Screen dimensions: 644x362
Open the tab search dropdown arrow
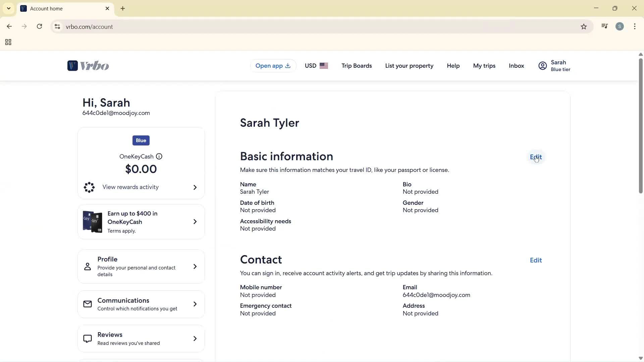(x=9, y=8)
